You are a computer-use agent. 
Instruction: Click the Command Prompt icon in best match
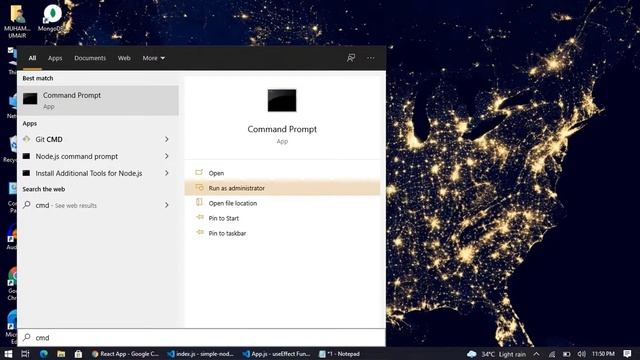coord(30,99)
